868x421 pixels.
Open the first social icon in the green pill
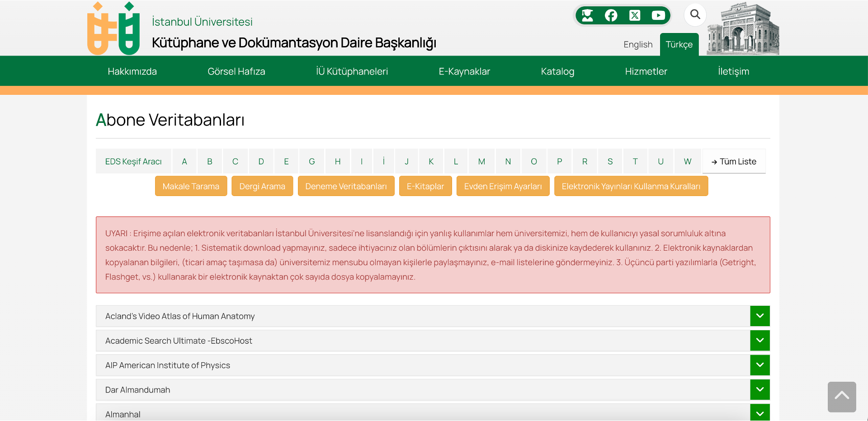(x=587, y=15)
